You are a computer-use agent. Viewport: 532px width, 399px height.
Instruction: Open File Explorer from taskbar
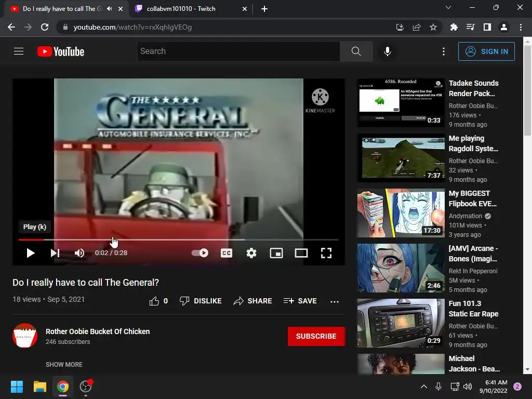click(x=39, y=387)
